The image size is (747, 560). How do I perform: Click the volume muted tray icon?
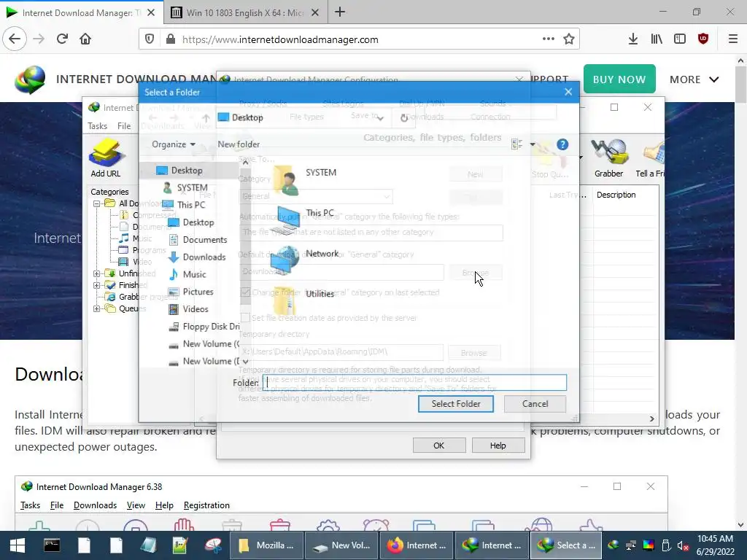(x=683, y=545)
